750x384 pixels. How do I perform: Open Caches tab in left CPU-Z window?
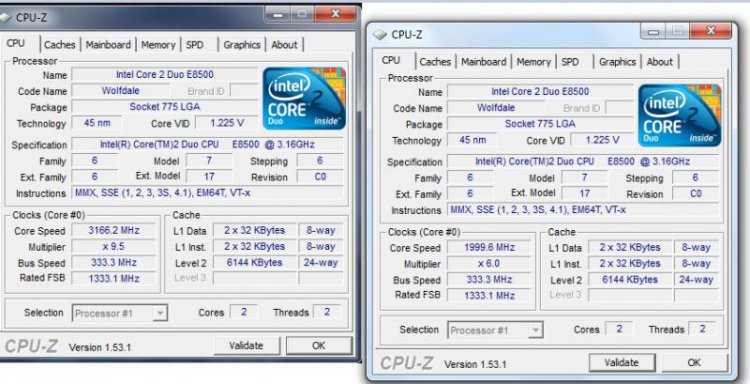point(60,44)
